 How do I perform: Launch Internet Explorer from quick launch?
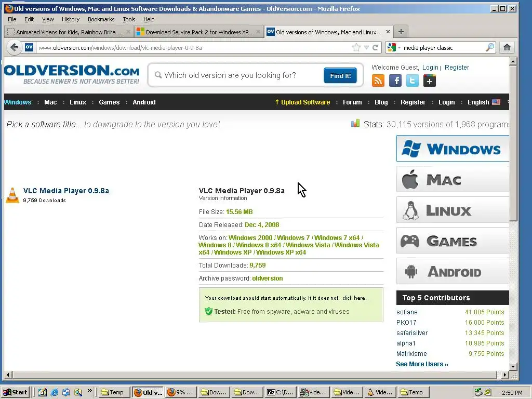pyautogui.click(x=54, y=392)
